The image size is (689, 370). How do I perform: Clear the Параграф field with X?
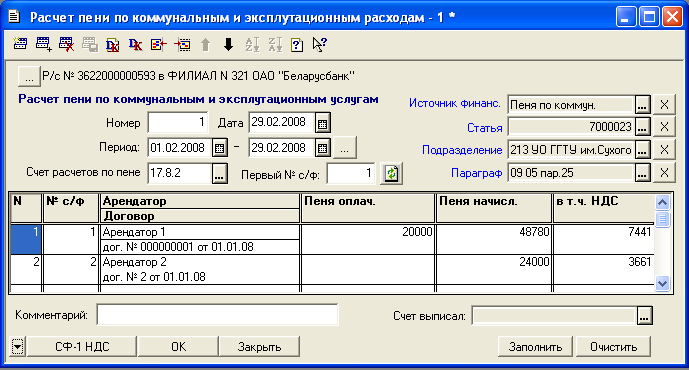click(664, 172)
